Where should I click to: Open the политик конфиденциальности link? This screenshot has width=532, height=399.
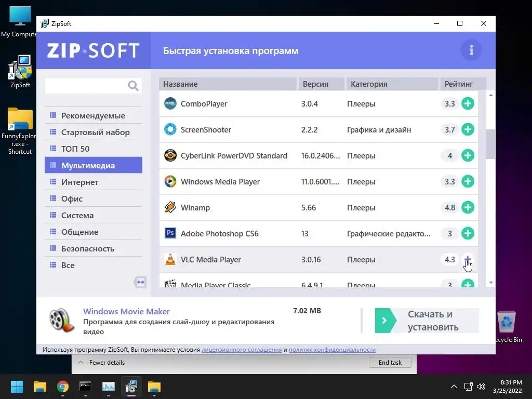pos(332,350)
